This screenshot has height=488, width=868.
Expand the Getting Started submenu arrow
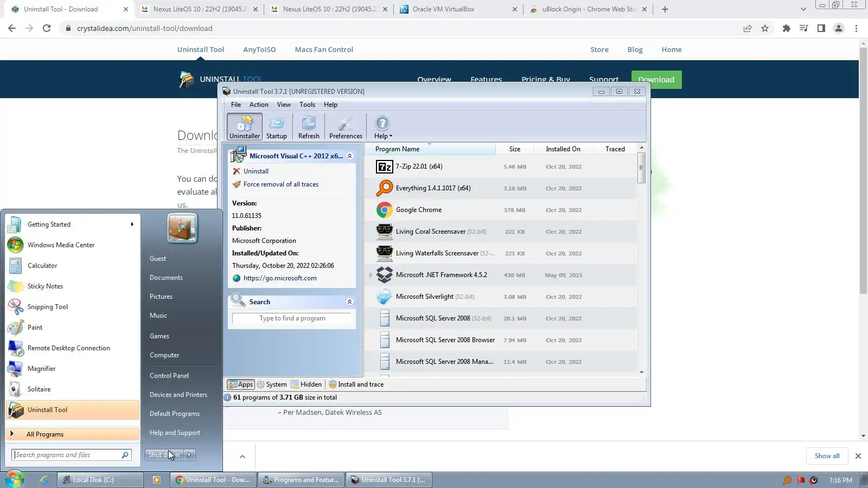pos(132,224)
